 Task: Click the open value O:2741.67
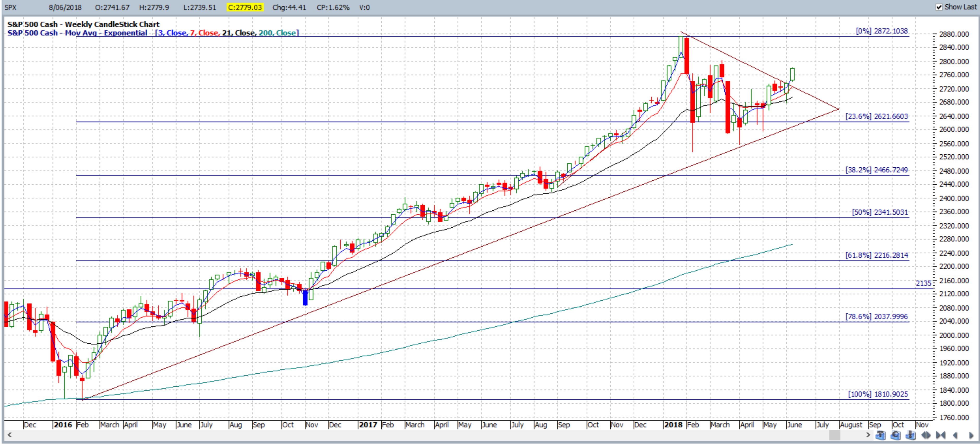point(112,7)
